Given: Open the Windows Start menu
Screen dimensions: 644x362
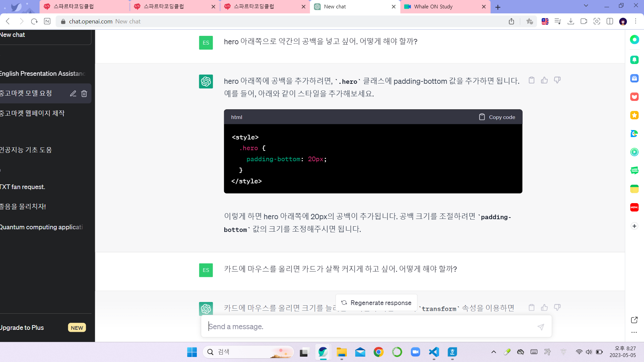Looking at the screenshot, I should 192,352.
